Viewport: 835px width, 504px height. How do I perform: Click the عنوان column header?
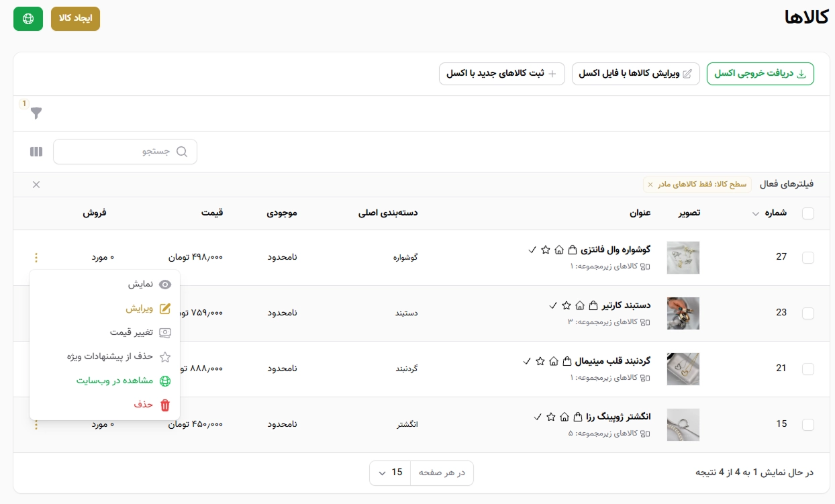click(640, 213)
